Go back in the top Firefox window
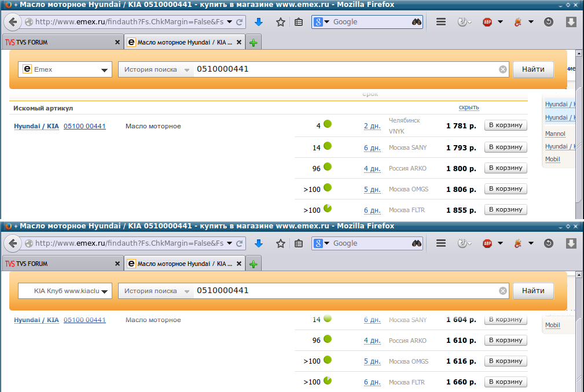The width and height of the screenshot is (584, 392). pyautogui.click(x=12, y=22)
